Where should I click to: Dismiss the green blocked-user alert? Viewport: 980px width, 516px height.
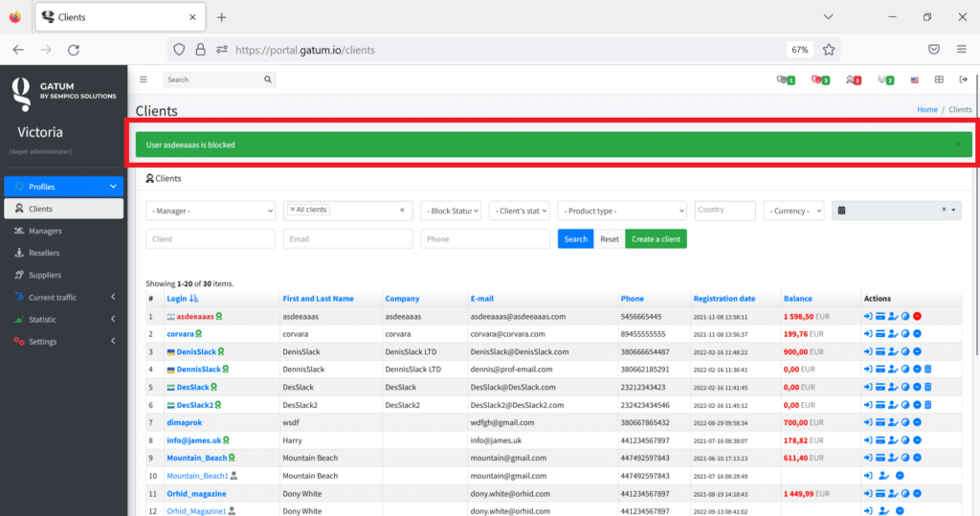(x=957, y=145)
